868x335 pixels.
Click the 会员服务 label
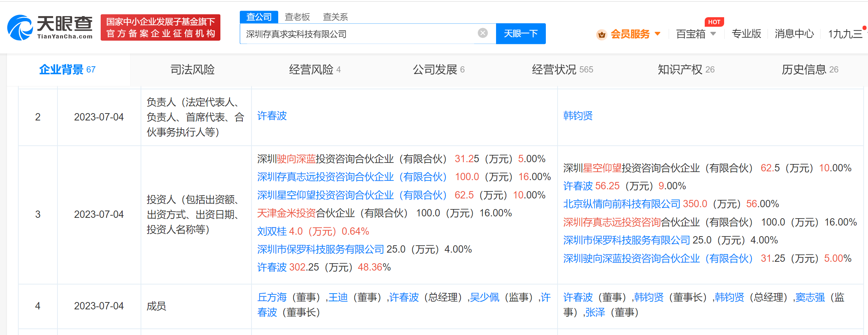(x=630, y=34)
